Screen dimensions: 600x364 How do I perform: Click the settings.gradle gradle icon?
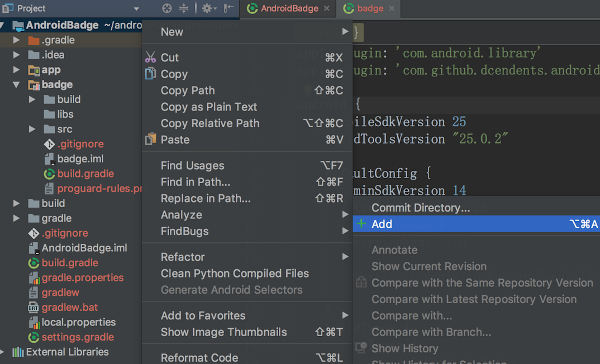[34, 337]
